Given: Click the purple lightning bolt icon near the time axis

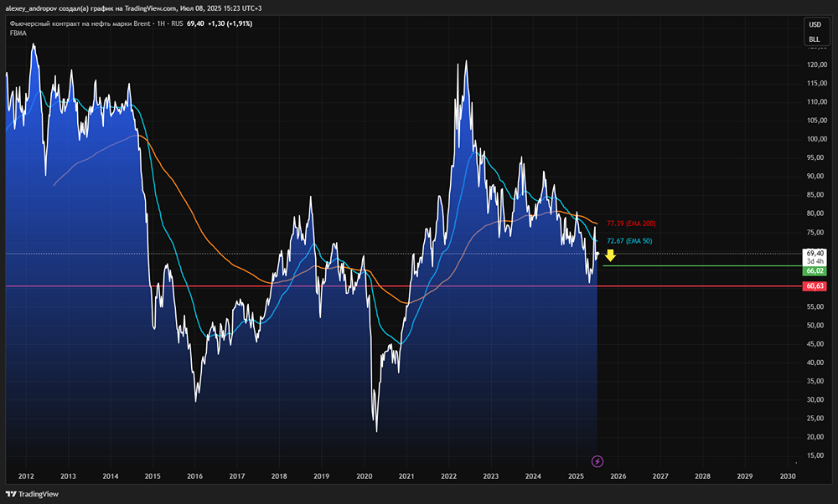Looking at the screenshot, I should pyautogui.click(x=597, y=461).
